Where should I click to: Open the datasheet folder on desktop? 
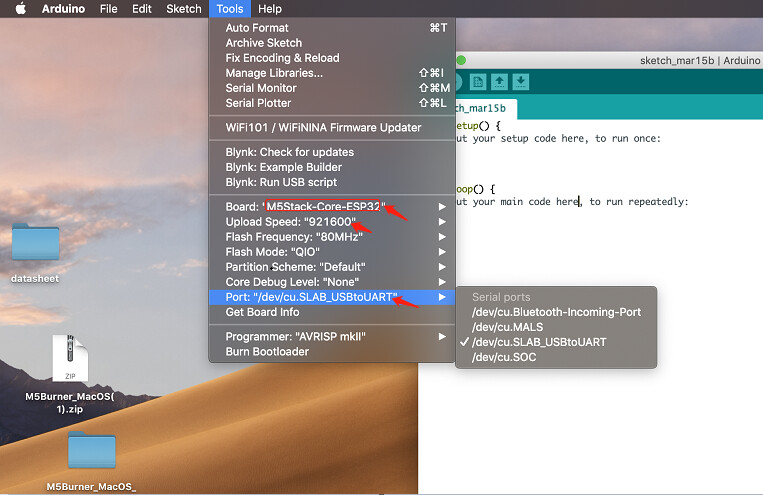[x=36, y=242]
